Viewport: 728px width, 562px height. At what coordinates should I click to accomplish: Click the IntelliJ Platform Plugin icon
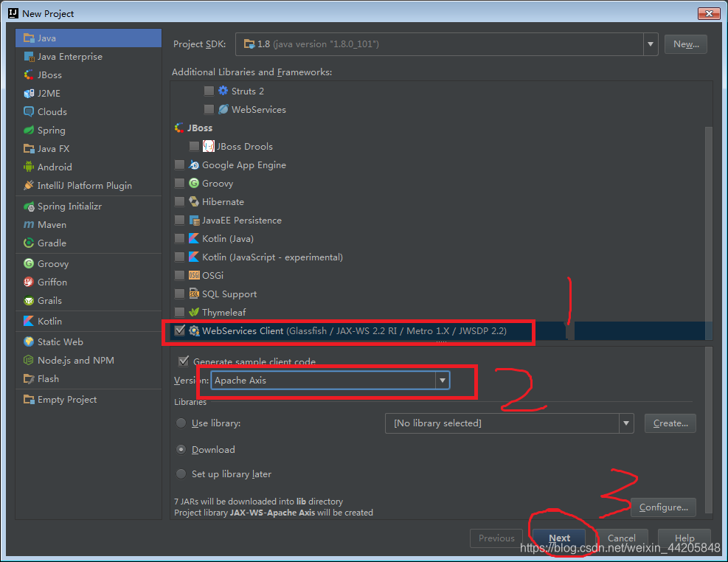pyautogui.click(x=29, y=186)
